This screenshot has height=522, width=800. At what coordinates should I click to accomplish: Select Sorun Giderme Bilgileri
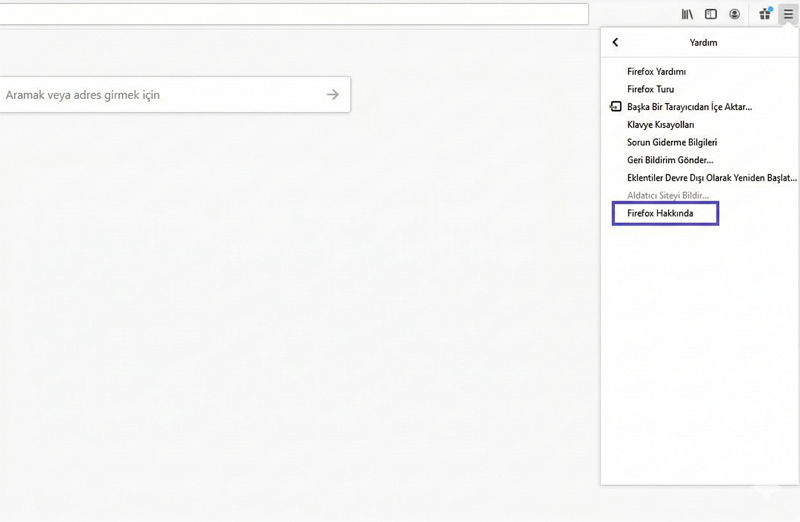672,143
